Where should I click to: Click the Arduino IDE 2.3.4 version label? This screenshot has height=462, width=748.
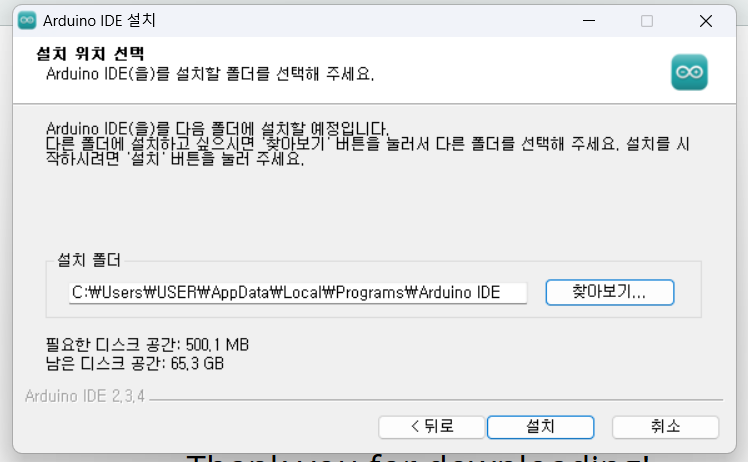tap(84, 396)
